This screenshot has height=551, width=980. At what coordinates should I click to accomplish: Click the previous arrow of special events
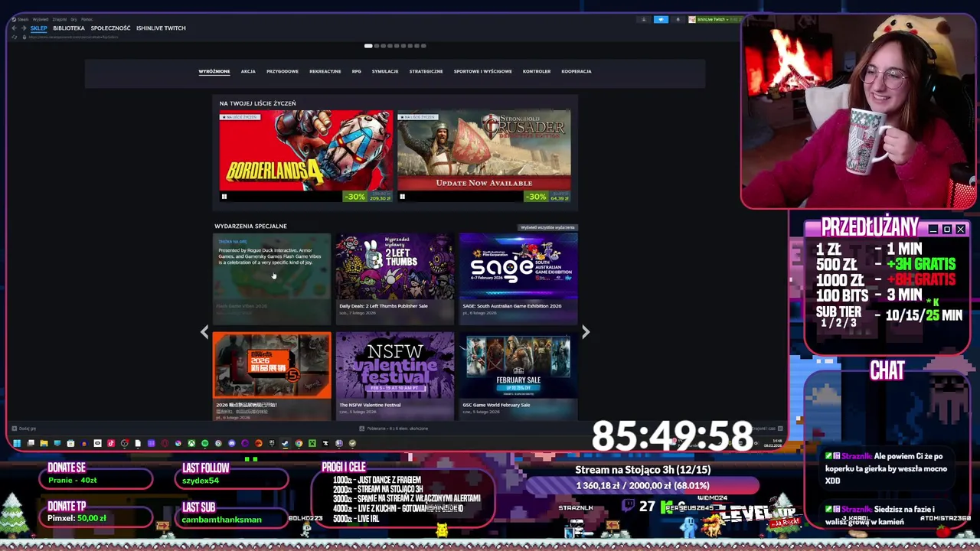(x=204, y=331)
